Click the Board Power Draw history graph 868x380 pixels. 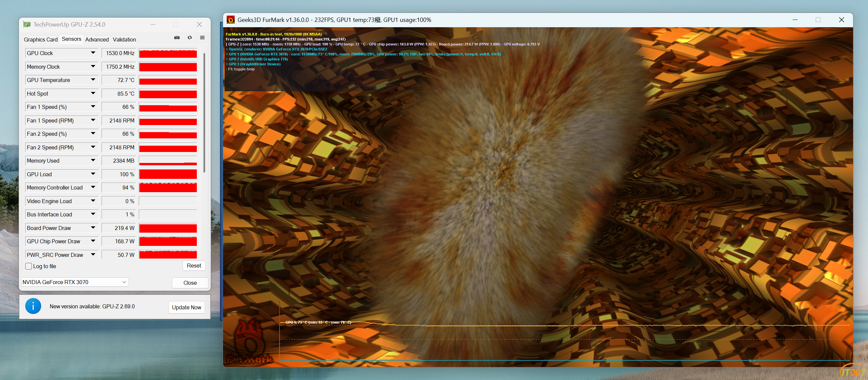tap(168, 228)
